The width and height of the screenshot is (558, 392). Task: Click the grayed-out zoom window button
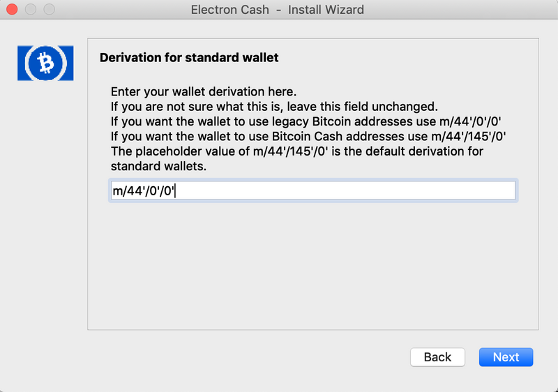coord(49,9)
